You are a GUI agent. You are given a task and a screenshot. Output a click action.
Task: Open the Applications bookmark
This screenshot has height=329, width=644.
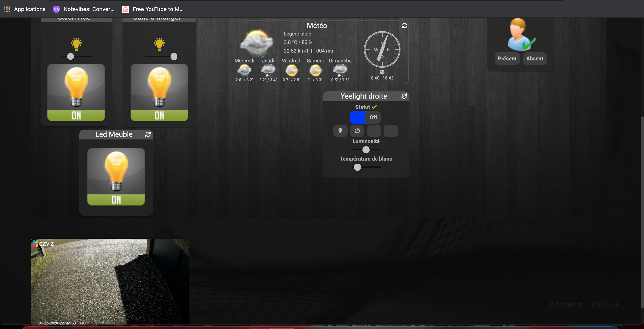[x=24, y=9]
